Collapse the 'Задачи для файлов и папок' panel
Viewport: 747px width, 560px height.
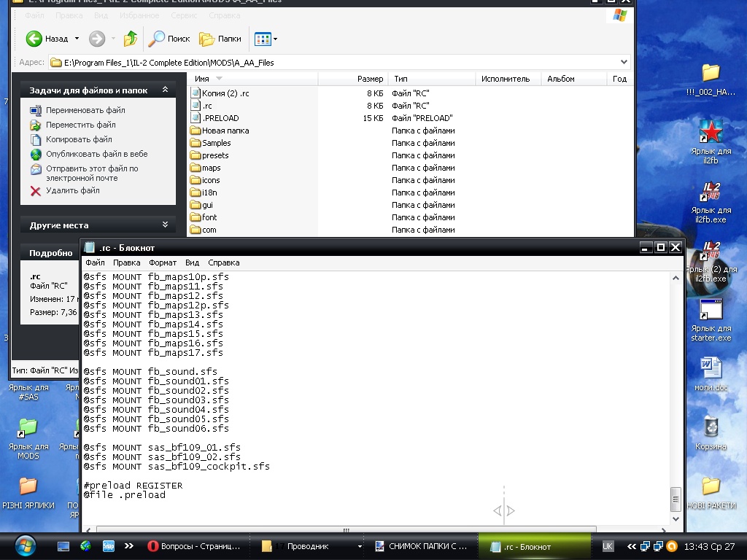(x=166, y=90)
